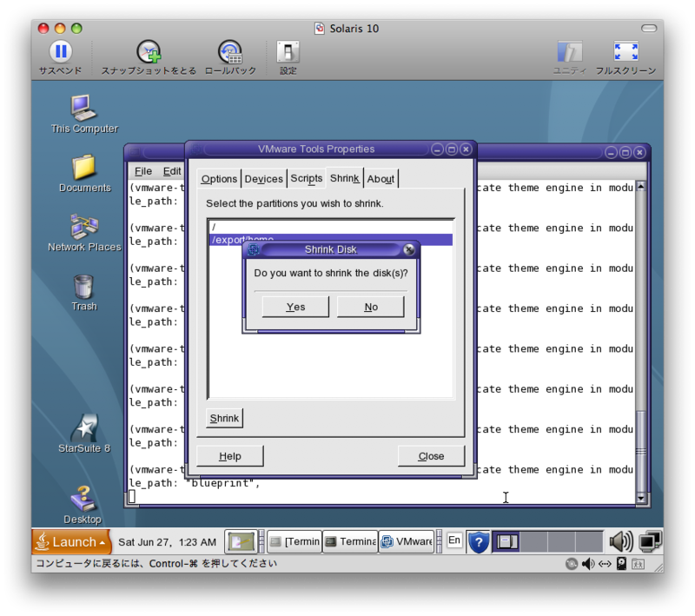Click the Shrink button below the partition list
This screenshot has height=616, width=695.
point(224,418)
